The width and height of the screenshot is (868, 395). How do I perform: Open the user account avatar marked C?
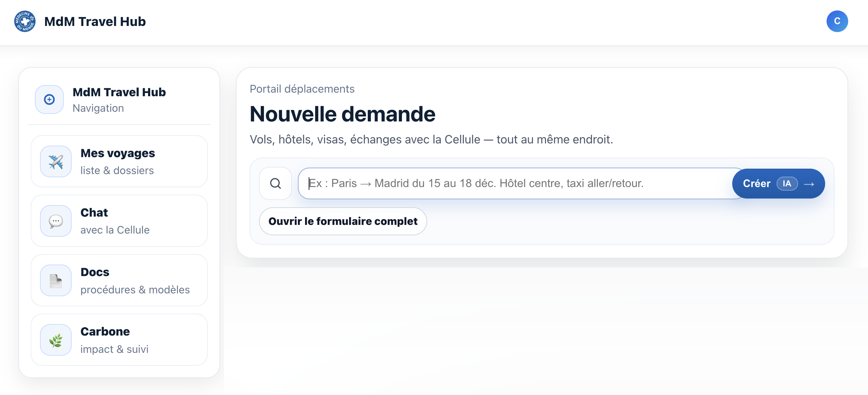837,21
